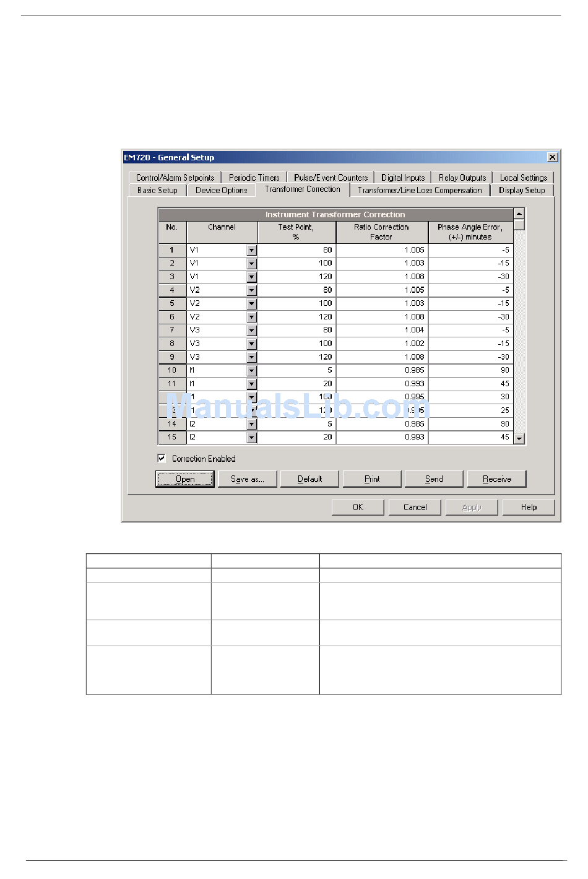Image resolution: width=588 pixels, height=879 pixels.
Task: Click Ratio Correction Factor 1.004 in row 7
Action: [x=382, y=331]
